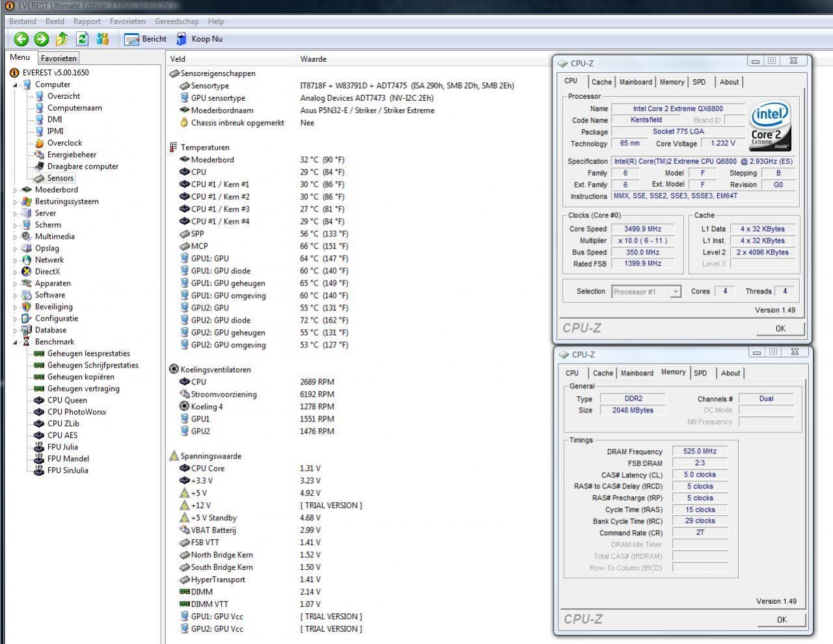833x644 pixels.
Task: Click the Koop Nu shopping bag button
Action: 199,39
